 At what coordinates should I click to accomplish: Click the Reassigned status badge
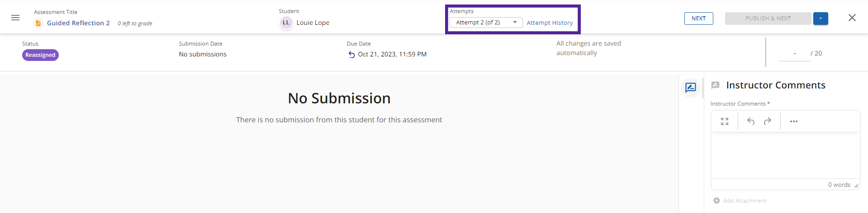pyautogui.click(x=40, y=55)
